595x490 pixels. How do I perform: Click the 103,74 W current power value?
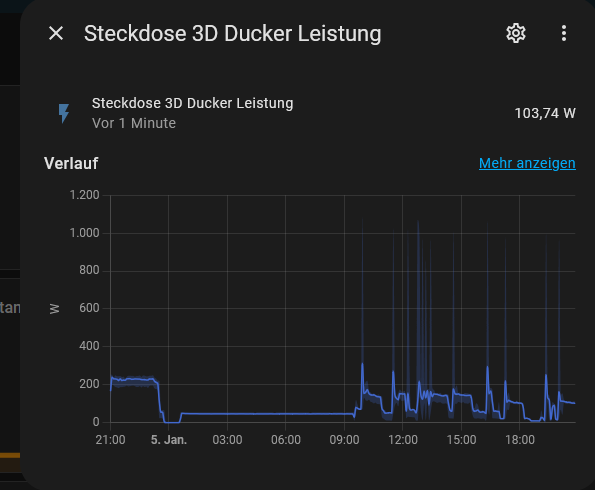(545, 113)
